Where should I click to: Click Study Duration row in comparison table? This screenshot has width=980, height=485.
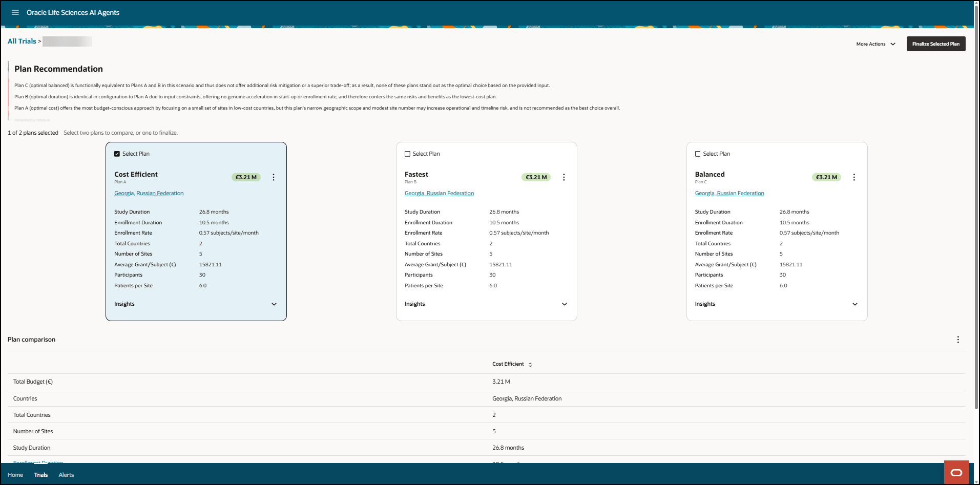coord(487,448)
